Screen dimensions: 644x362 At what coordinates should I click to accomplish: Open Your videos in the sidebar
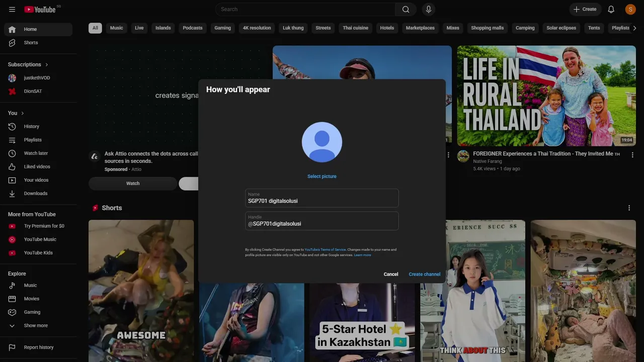click(x=38, y=180)
